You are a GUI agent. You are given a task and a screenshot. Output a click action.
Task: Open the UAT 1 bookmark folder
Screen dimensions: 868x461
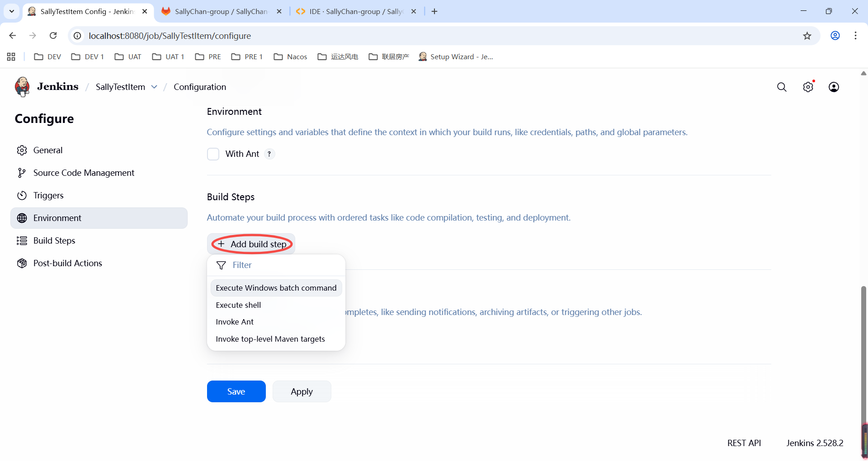pyautogui.click(x=168, y=56)
